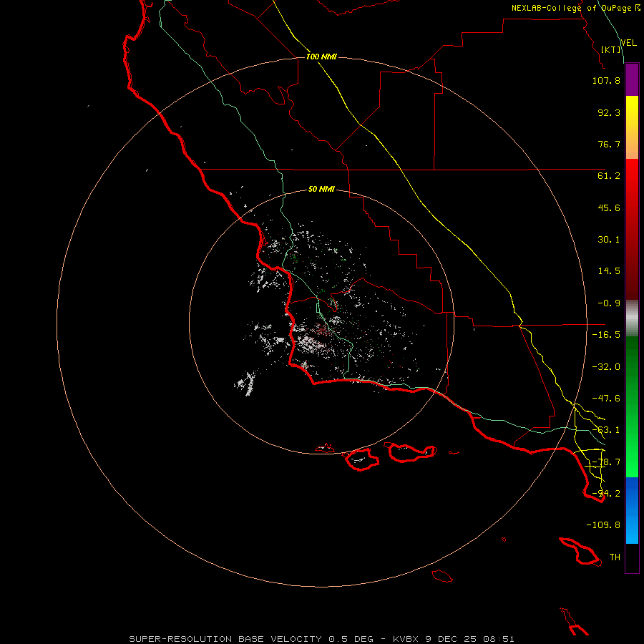Select the 61.2 legend value

coord(609,176)
